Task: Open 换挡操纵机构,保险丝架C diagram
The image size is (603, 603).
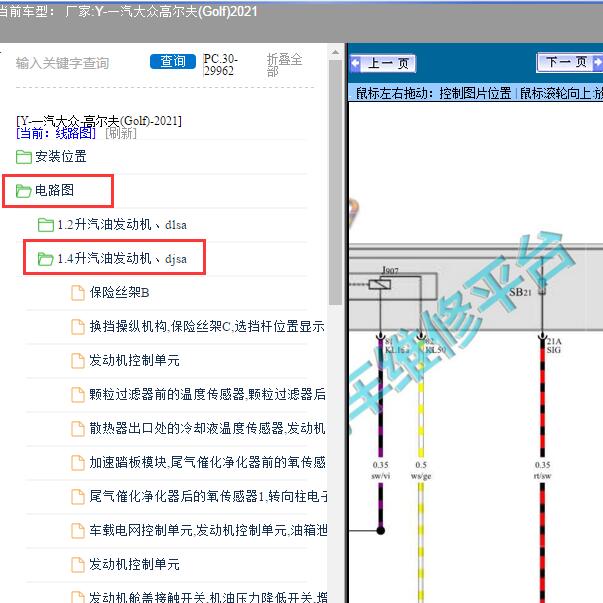Action: pyautogui.click(x=207, y=326)
